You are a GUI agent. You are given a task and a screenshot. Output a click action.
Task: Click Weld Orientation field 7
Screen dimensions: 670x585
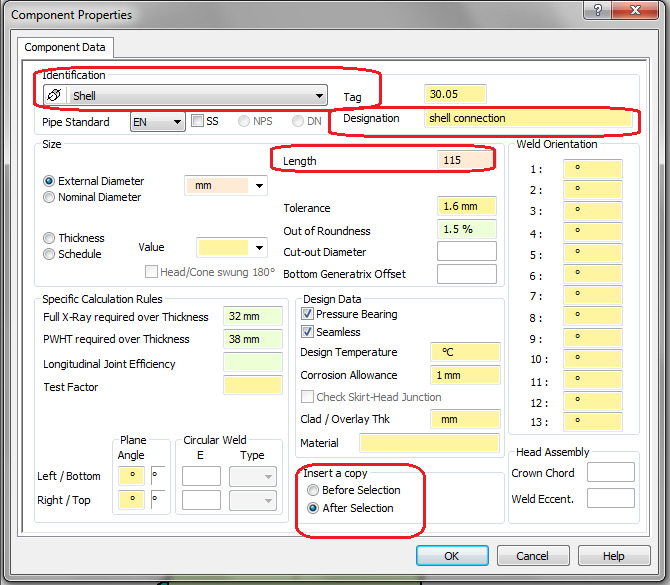coord(593,295)
